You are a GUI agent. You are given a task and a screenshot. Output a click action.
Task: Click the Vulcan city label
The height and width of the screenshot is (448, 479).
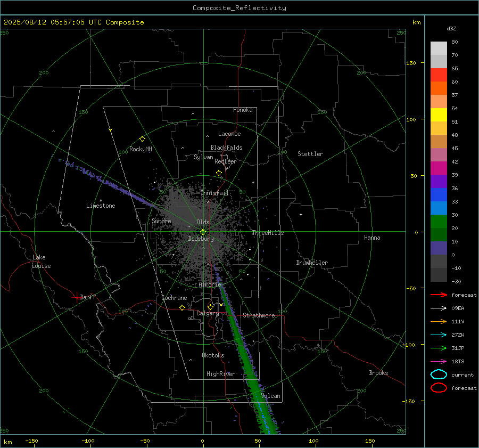pos(271,396)
